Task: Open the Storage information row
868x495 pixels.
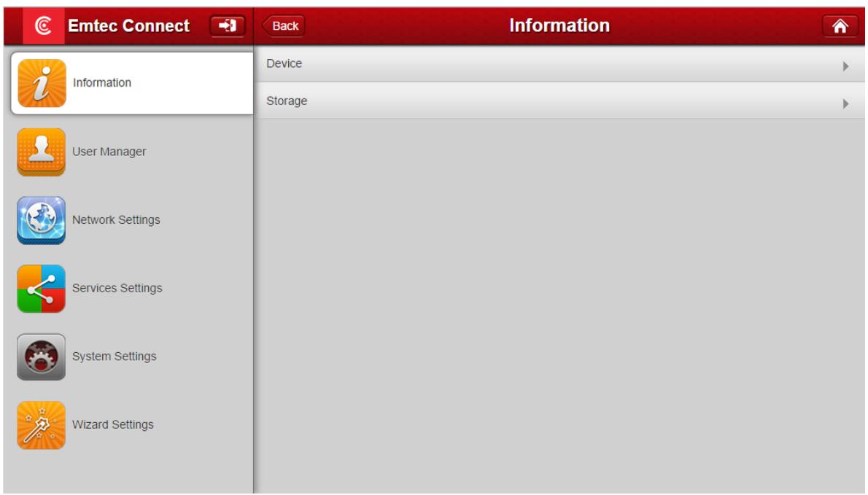Action: (559, 101)
